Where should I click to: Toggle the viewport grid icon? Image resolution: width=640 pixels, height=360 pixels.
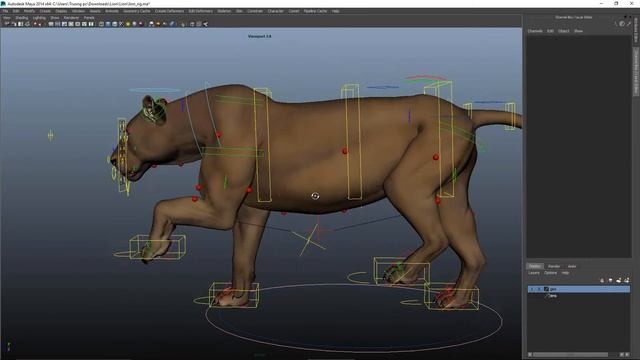click(x=51, y=24)
